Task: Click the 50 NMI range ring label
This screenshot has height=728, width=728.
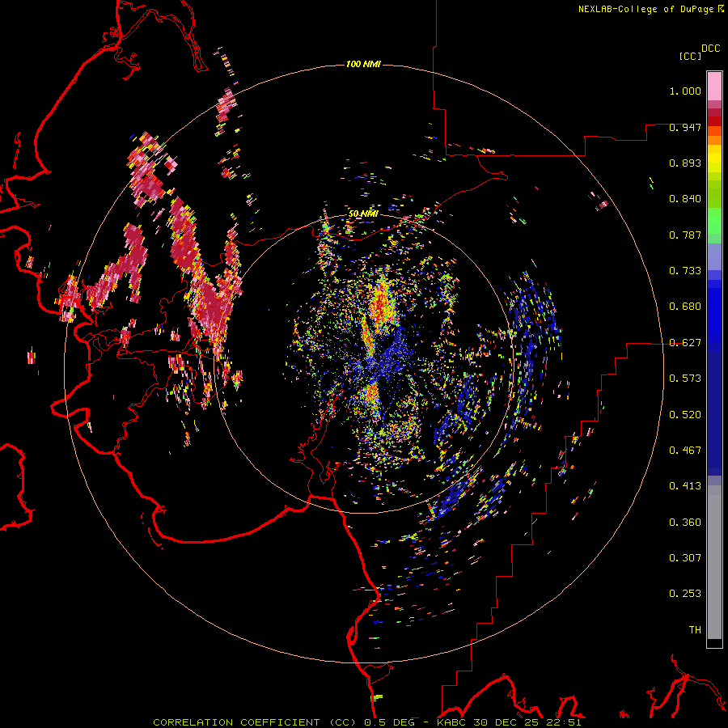Action: (363, 214)
